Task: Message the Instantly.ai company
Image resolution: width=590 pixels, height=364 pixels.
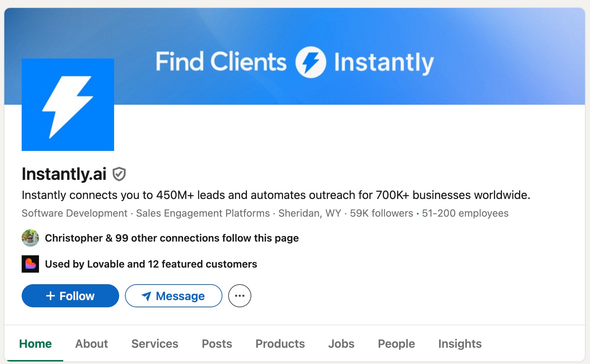Action: 173,296
